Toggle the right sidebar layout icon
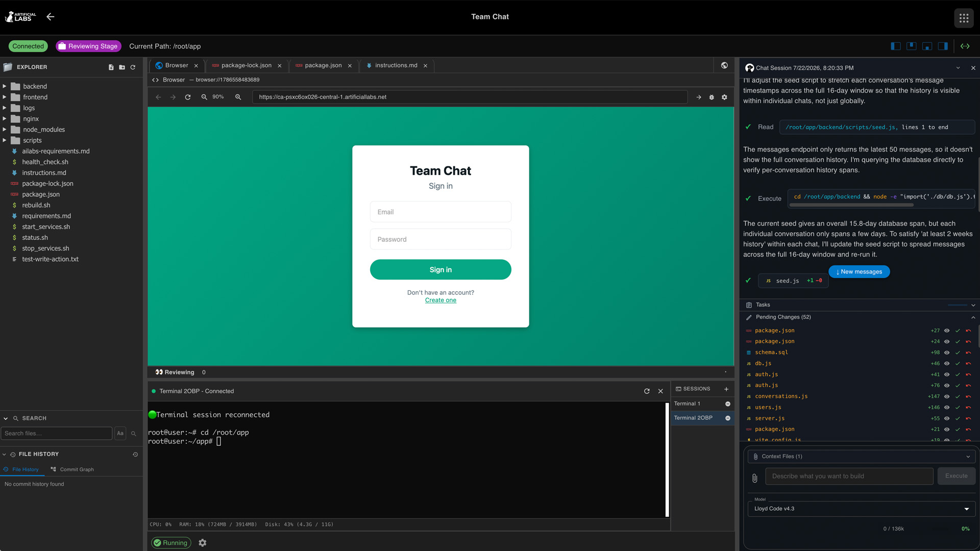980x551 pixels. pyautogui.click(x=943, y=46)
